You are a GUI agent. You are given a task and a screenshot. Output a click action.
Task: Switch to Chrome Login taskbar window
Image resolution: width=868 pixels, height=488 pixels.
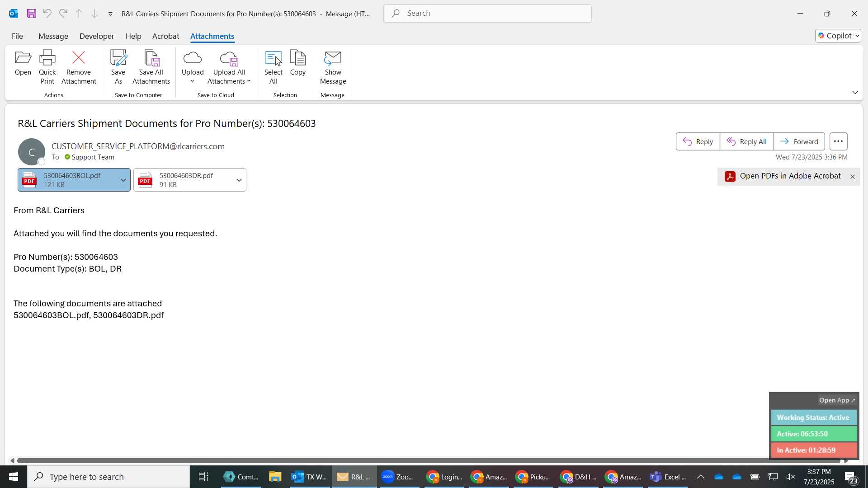(x=445, y=477)
